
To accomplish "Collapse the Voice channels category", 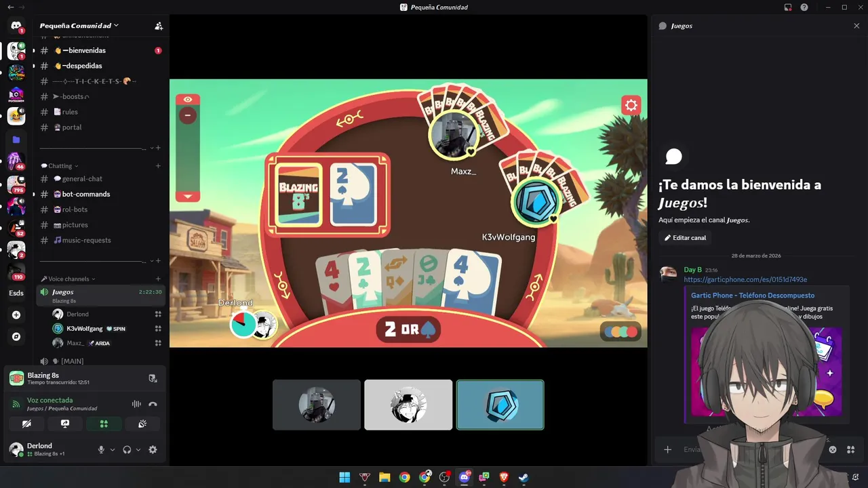I will tap(68, 279).
